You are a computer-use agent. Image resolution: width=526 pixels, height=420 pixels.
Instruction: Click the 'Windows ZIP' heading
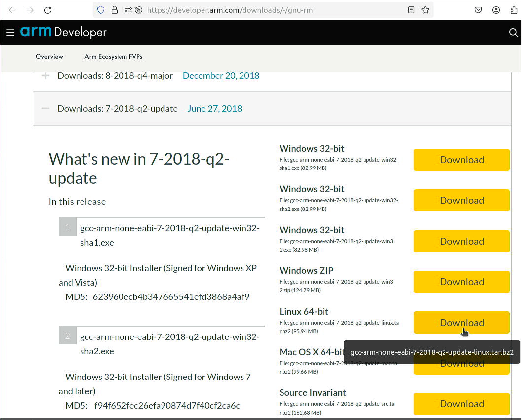[x=306, y=271]
